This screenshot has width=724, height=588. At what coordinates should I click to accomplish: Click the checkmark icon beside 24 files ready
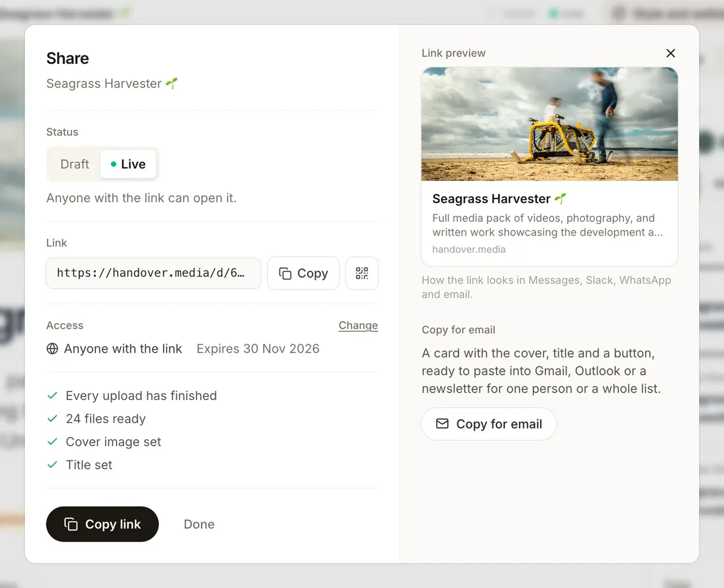[52, 419]
